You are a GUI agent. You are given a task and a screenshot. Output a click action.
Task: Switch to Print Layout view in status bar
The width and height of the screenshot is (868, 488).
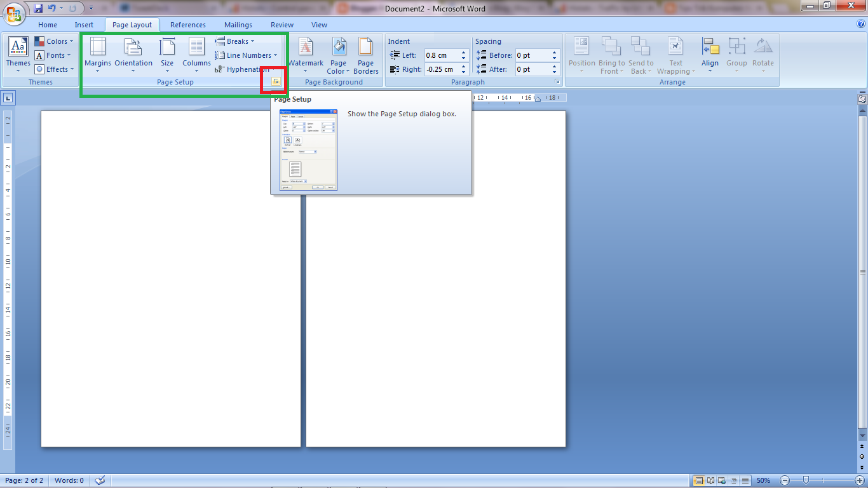(699, 481)
